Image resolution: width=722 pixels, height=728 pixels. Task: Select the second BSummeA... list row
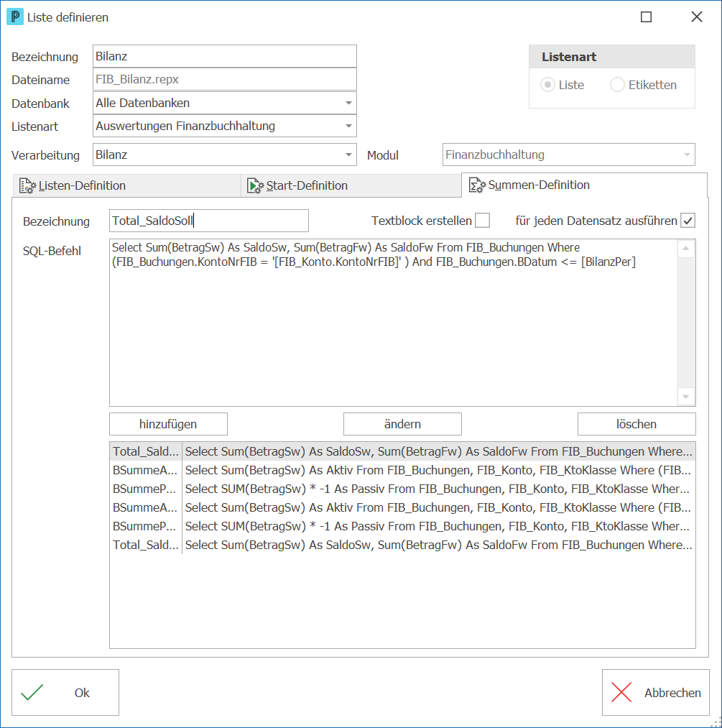(402, 507)
